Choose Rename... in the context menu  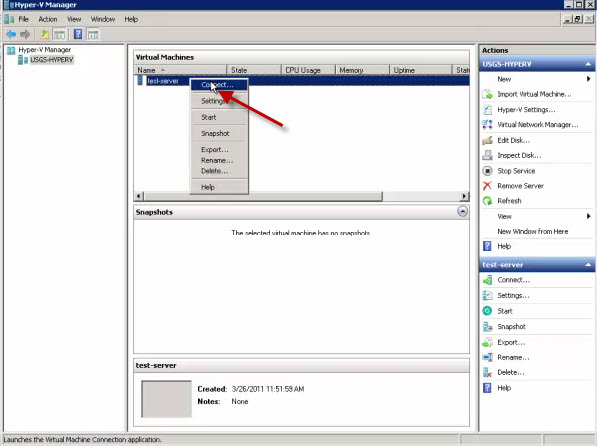(x=219, y=160)
